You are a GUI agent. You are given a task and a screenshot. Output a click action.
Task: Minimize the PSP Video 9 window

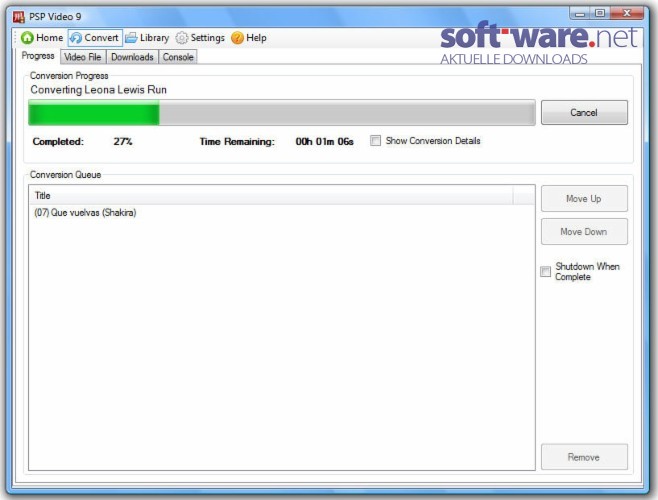click(x=580, y=13)
